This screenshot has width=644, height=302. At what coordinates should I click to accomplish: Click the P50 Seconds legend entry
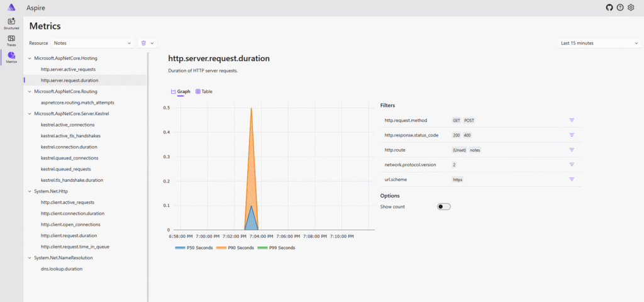click(194, 248)
